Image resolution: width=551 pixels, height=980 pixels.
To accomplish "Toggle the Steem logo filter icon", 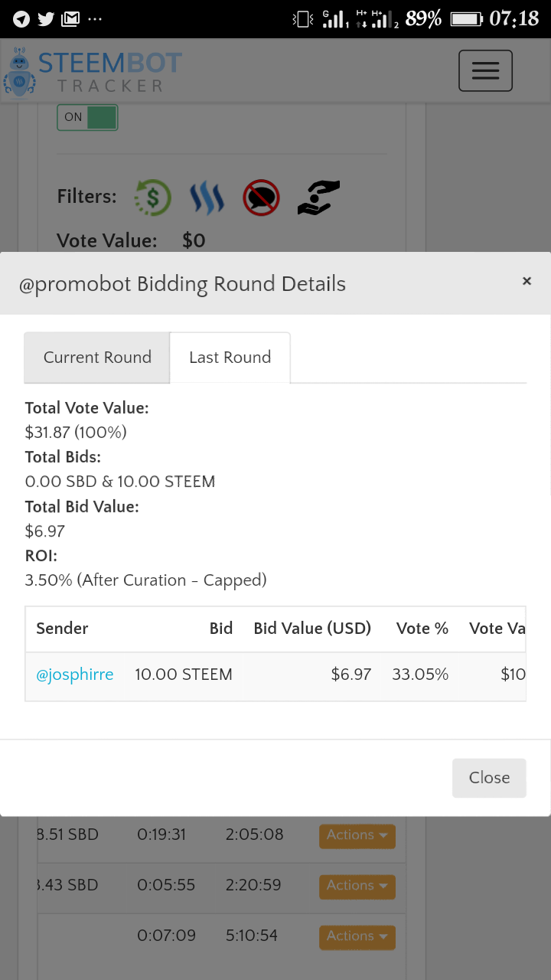I will pos(207,198).
